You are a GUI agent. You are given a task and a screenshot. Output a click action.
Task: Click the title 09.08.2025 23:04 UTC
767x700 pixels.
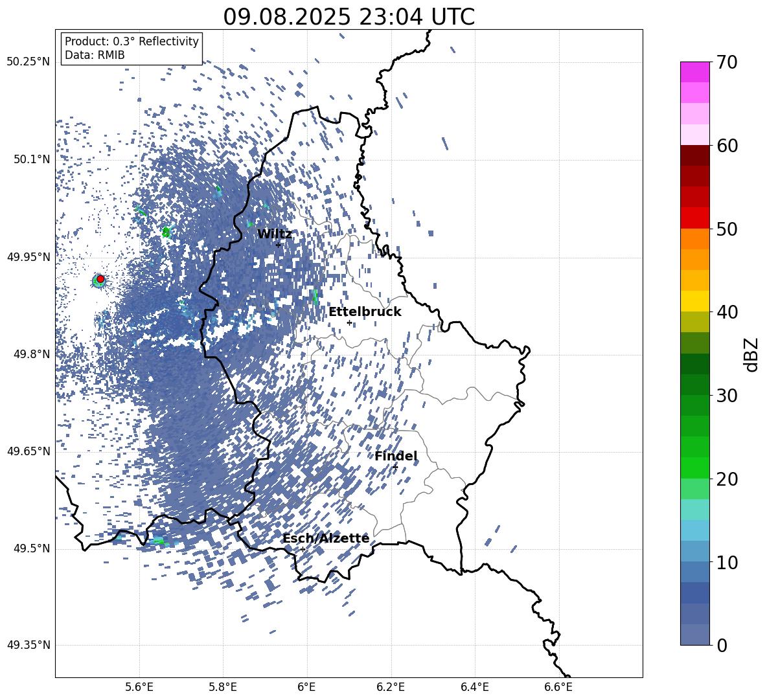[x=349, y=17]
